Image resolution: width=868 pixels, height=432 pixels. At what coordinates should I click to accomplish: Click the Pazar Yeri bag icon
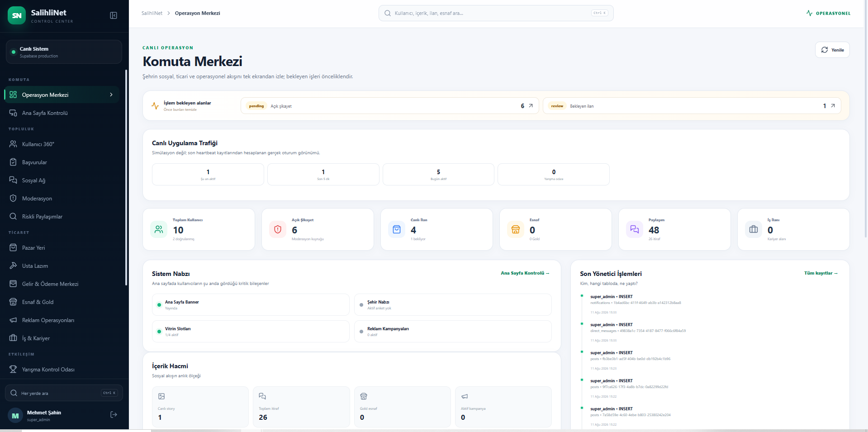click(x=13, y=247)
